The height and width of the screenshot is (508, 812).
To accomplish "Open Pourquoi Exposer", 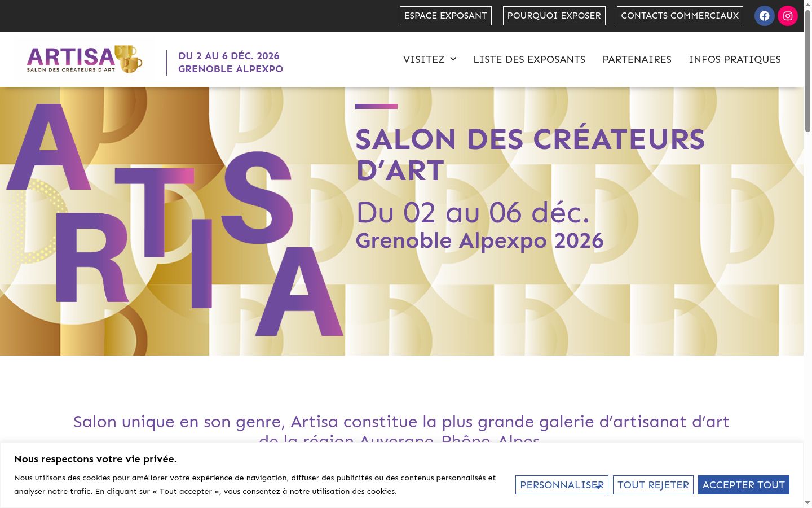I will (x=554, y=16).
